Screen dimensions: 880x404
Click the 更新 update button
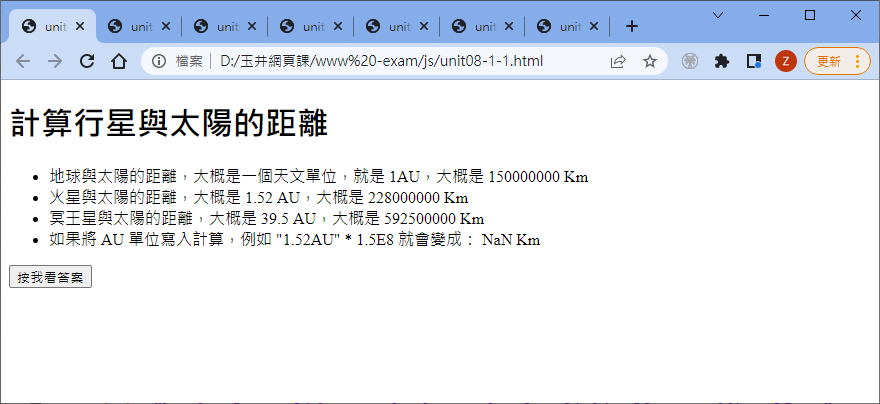pos(828,61)
